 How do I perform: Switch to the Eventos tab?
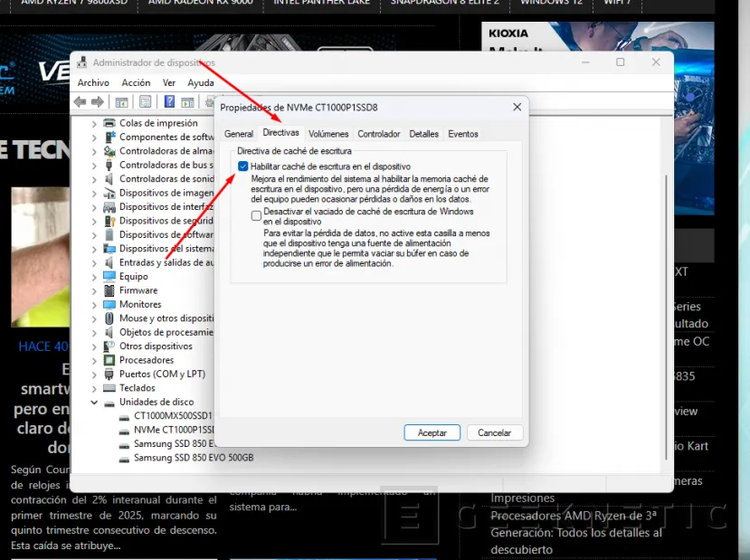click(x=463, y=134)
